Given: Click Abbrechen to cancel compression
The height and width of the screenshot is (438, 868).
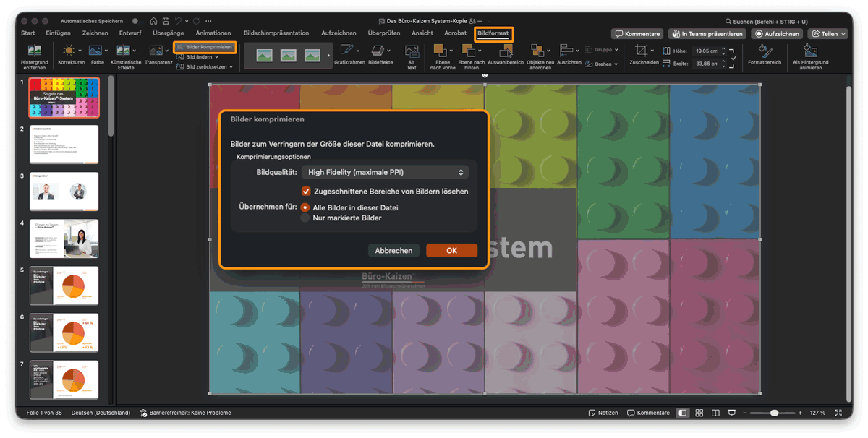Looking at the screenshot, I should click(393, 250).
